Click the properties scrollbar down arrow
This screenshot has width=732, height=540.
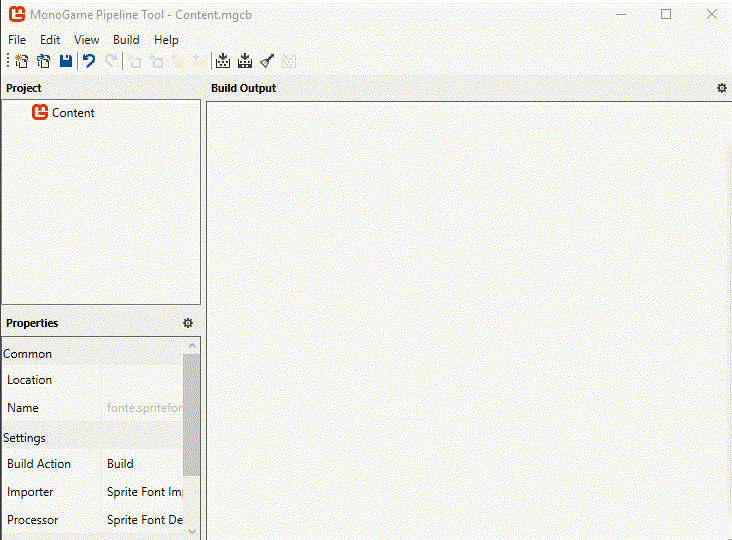pos(192,532)
